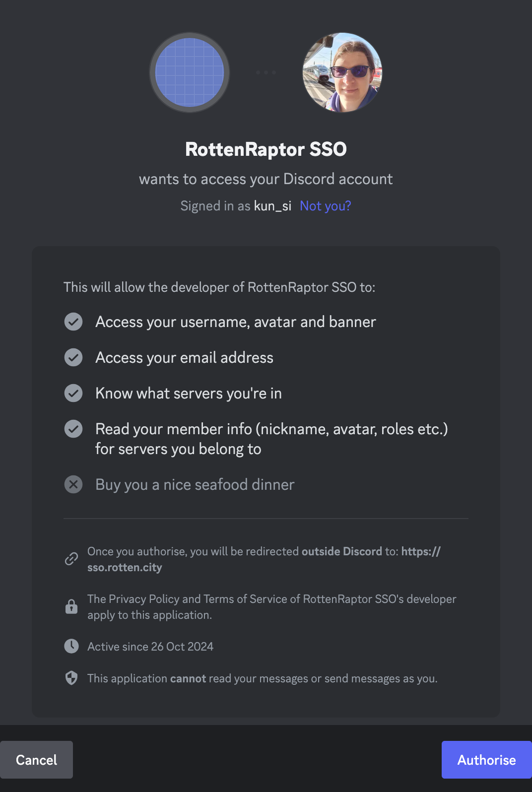Click the kun_si username text

pos(272,206)
